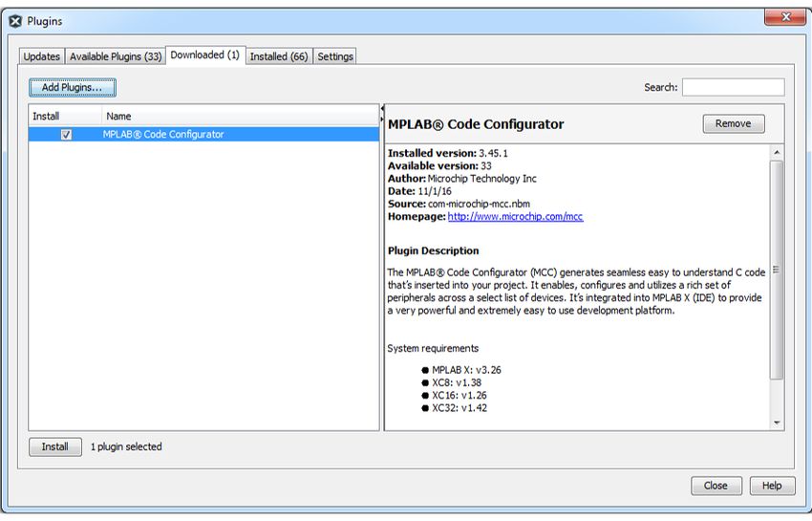This screenshot has width=812, height=521.
Task: Focus the Search input field
Action: (x=733, y=87)
